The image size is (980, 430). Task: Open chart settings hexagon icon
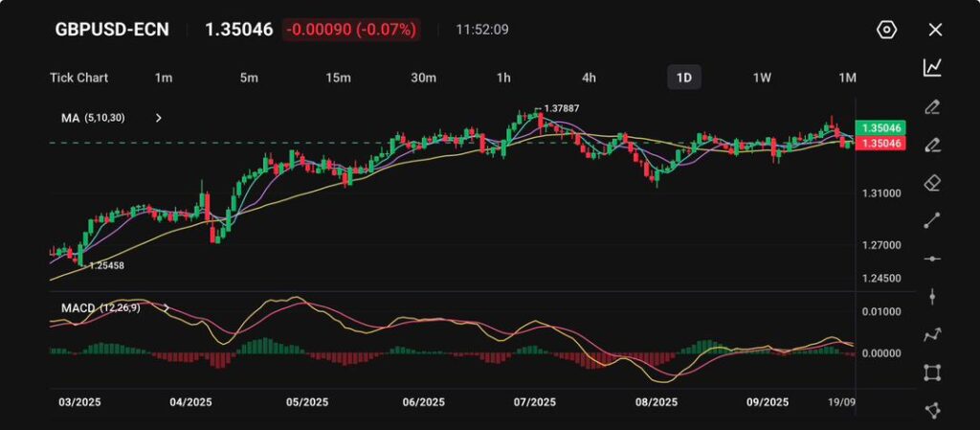886,30
